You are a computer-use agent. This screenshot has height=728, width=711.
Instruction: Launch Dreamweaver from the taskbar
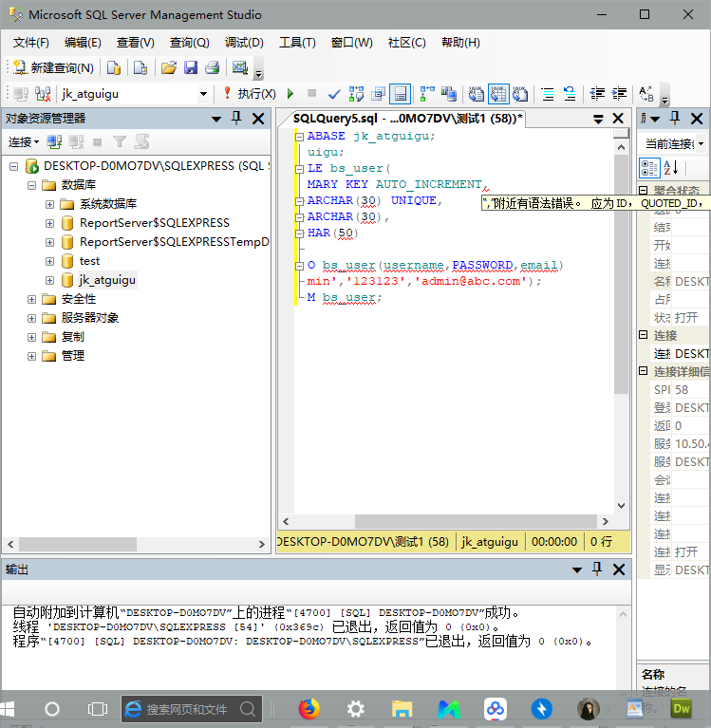(682, 709)
